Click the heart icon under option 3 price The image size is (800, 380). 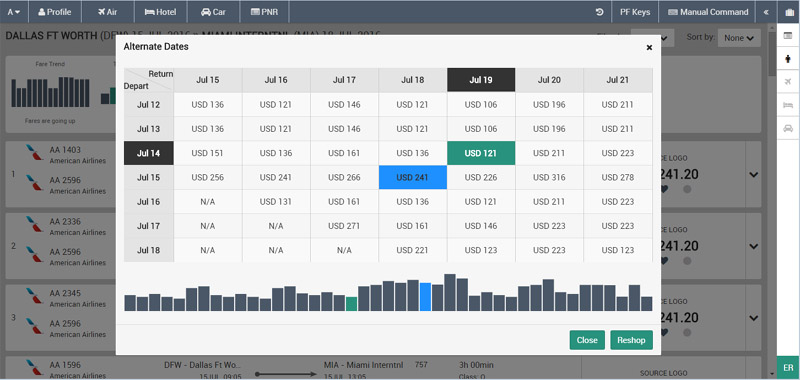tap(664, 333)
